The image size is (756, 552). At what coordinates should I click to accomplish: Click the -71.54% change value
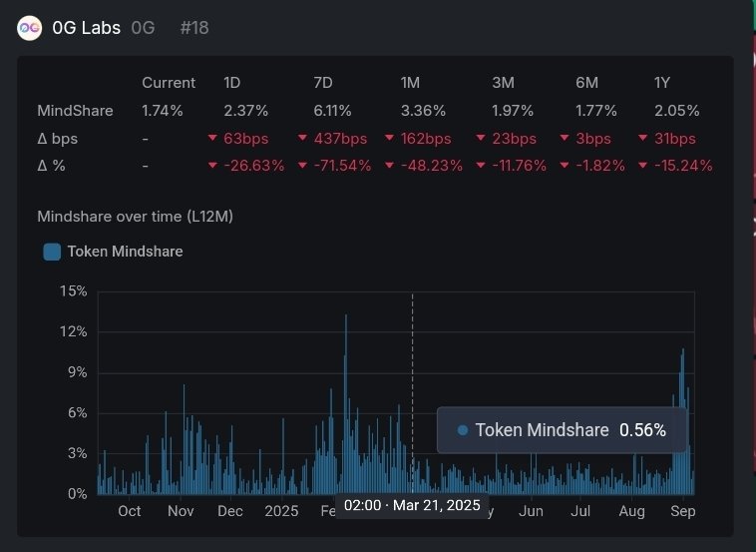point(342,166)
